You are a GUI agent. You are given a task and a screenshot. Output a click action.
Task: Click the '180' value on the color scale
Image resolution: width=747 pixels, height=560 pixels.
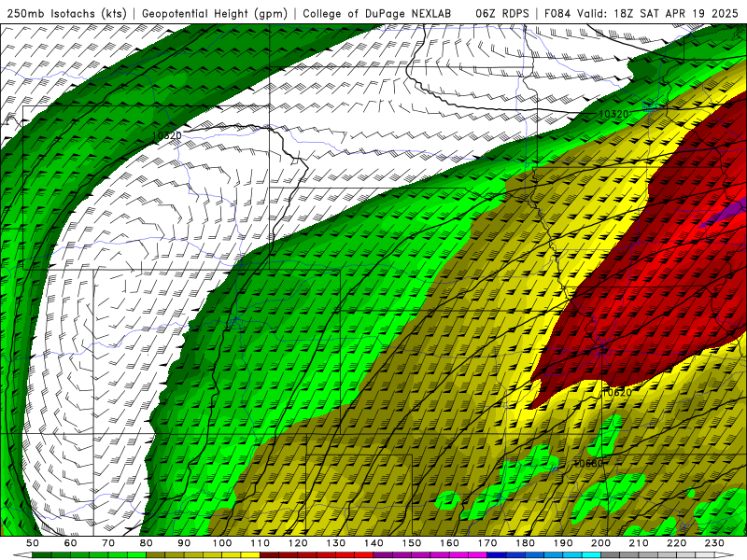point(525,543)
